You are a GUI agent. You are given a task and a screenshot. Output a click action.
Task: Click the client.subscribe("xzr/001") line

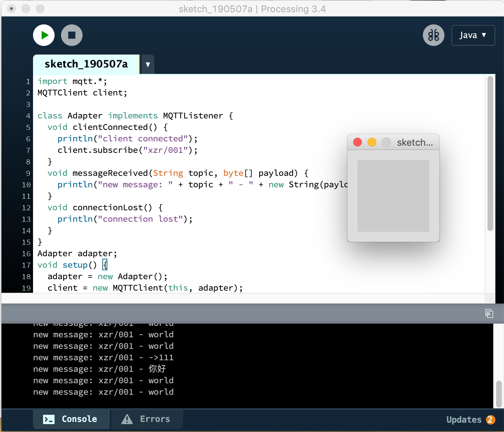click(127, 150)
